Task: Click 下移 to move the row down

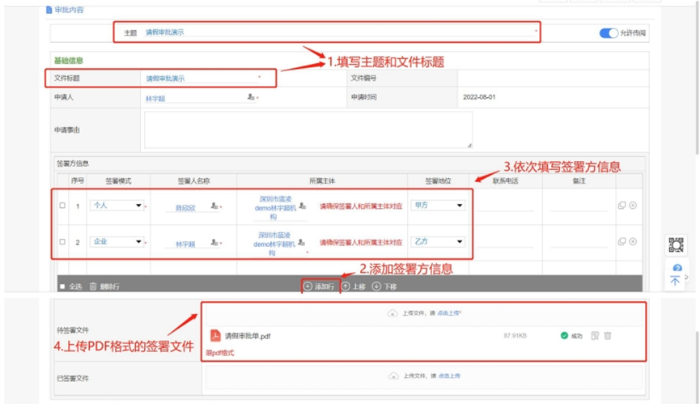Action: pyautogui.click(x=382, y=286)
